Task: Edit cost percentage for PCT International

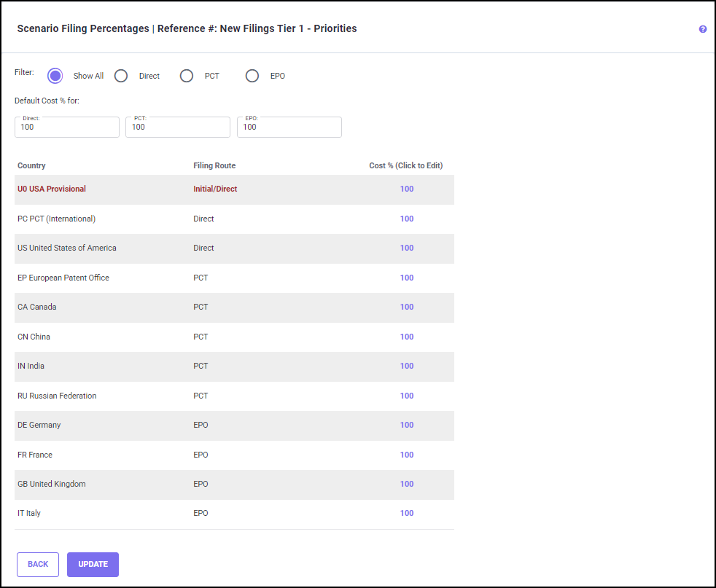Action: [407, 219]
